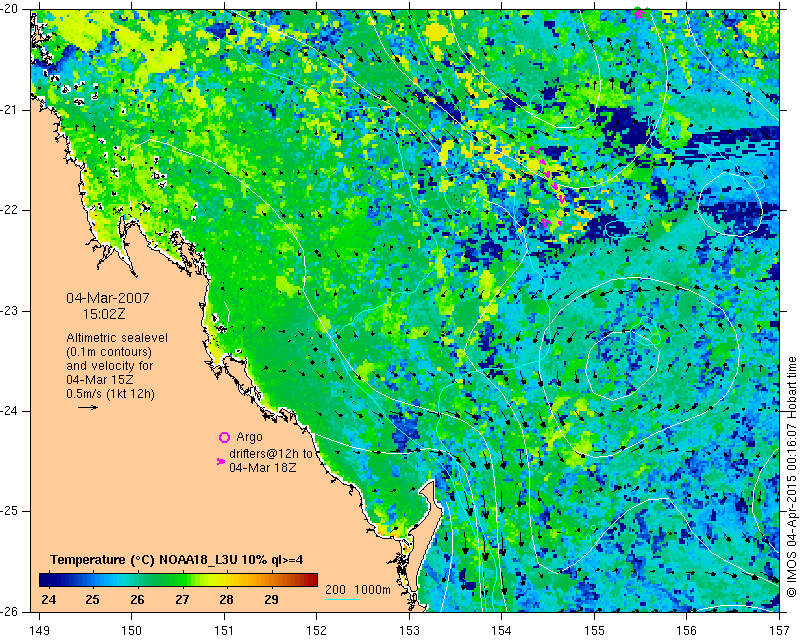Click the '1000m' depth legend label
Image resolution: width=800 pixels, height=640 pixels.
coord(372,589)
